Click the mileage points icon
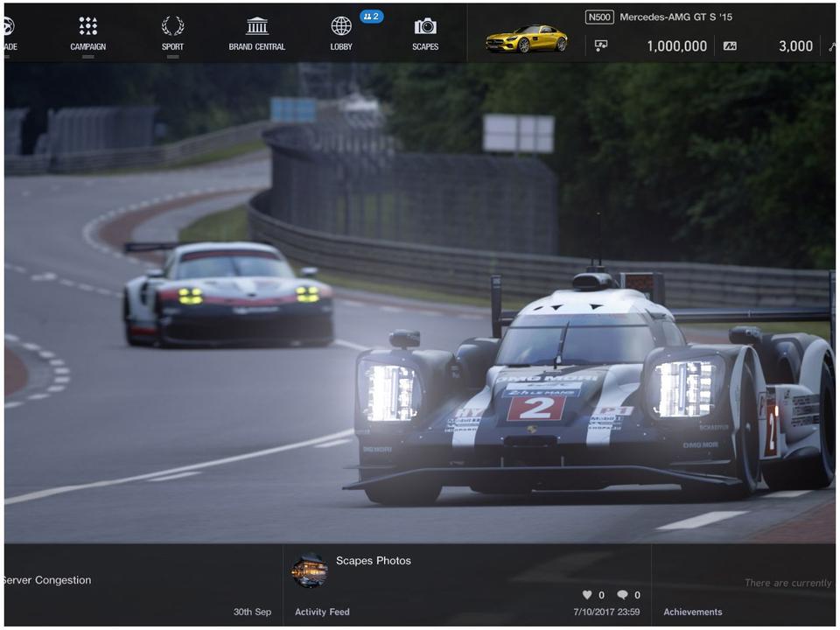Viewport: 840px width, 630px height. 731,45
